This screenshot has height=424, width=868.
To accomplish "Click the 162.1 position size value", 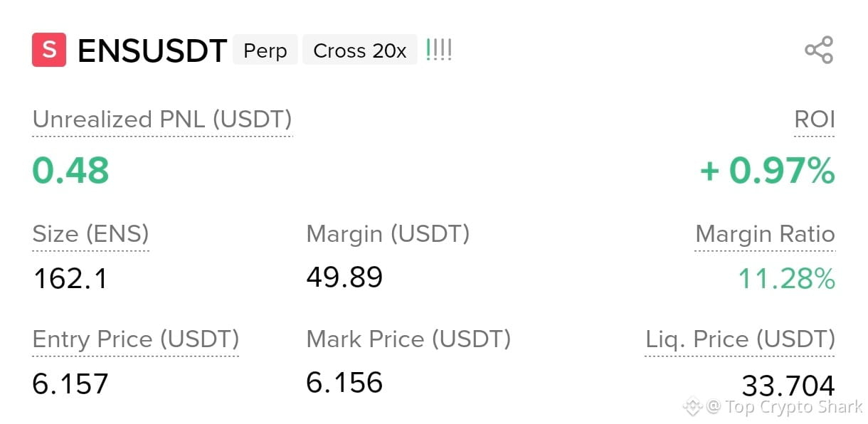I will click(x=70, y=278).
